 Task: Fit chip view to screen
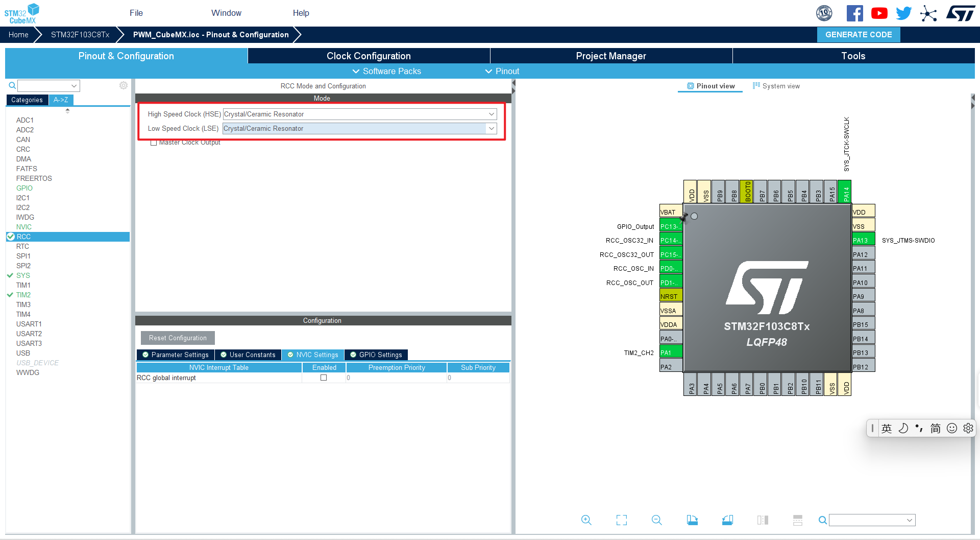[x=621, y=520]
